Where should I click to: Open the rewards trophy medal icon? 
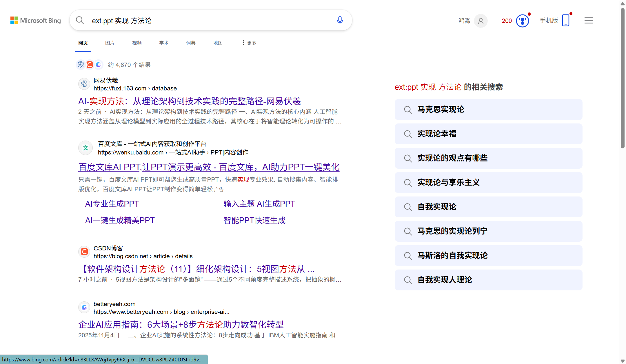(x=522, y=21)
